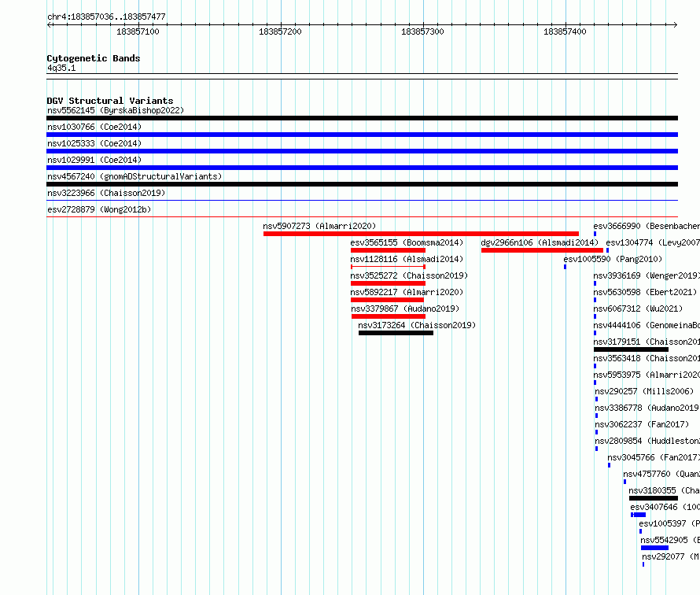Click the 4q35.1 band label

pos(61,68)
